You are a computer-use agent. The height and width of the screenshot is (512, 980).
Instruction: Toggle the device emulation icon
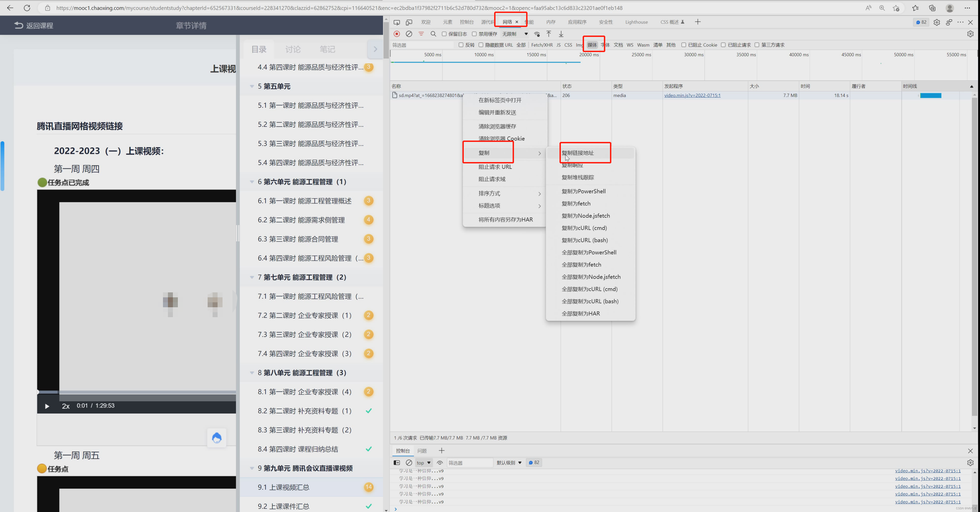pos(409,22)
